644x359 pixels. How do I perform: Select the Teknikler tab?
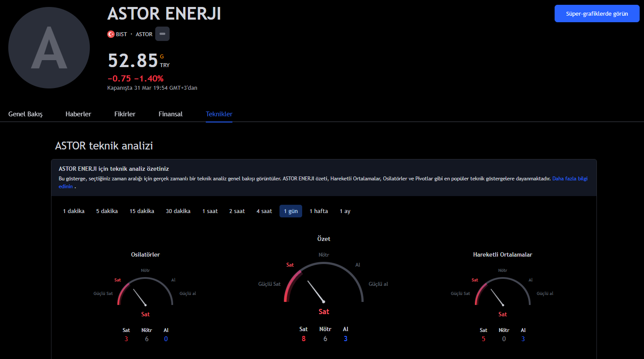click(x=219, y=114)
